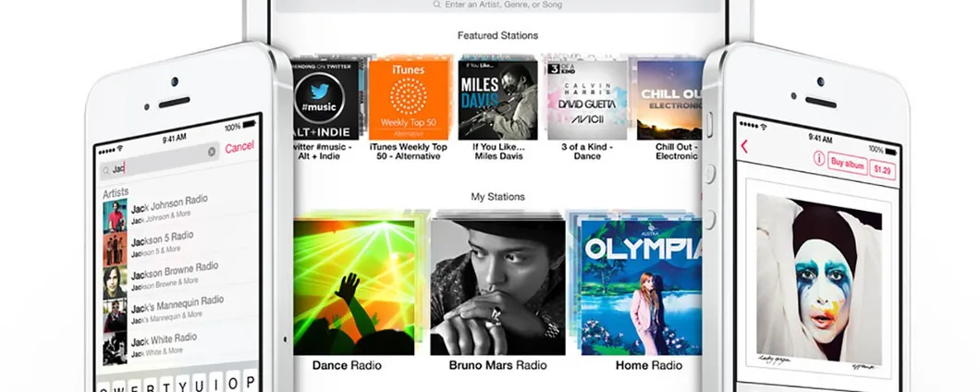The height and width of the screenshot is (392, 980).
Task: Tap Jack White artist thumbnail
Action: [x=115, y=349]
